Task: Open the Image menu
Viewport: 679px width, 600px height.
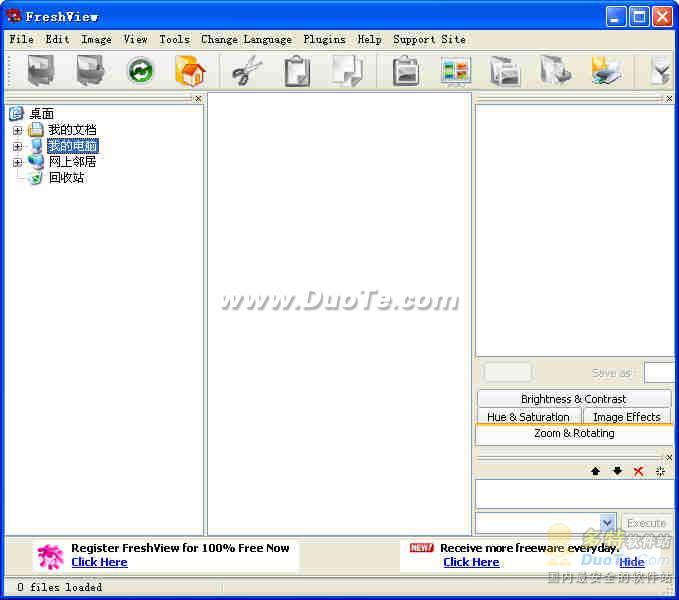Action: (96, 39)
